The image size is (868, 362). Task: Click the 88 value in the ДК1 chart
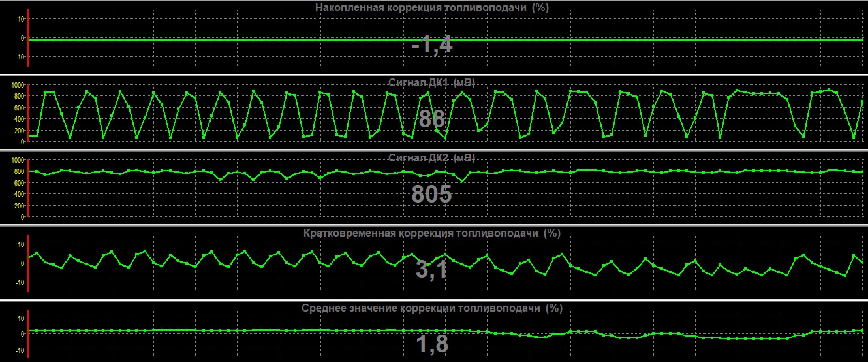point(432,120)
